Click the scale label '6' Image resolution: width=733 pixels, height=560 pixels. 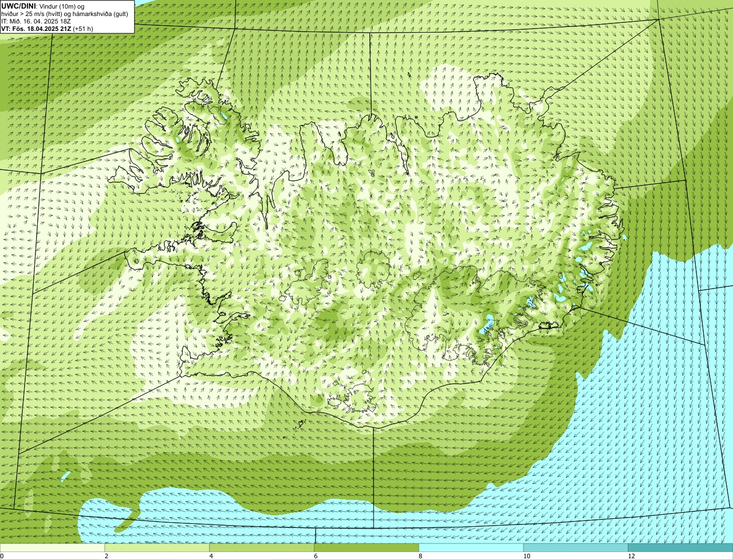(x=316, y=556)
